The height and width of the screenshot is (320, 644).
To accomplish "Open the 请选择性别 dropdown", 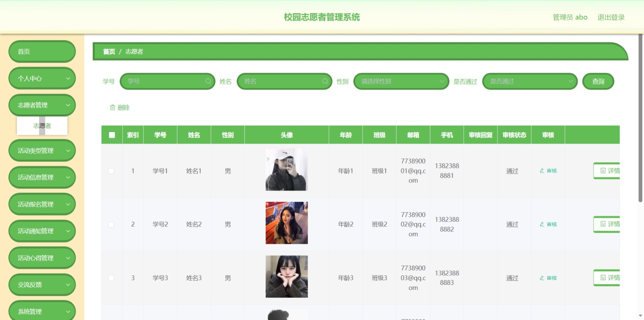I will tap(401, 81).
